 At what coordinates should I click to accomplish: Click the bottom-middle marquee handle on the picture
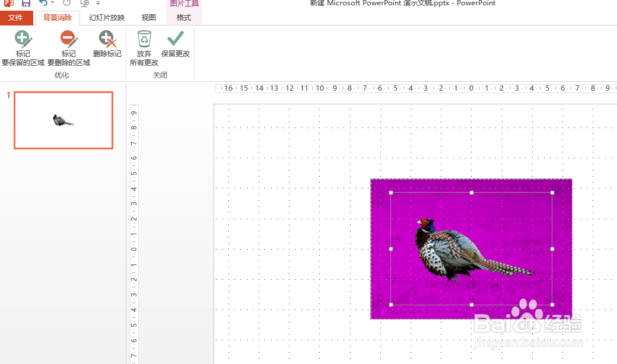pos(472,305)
